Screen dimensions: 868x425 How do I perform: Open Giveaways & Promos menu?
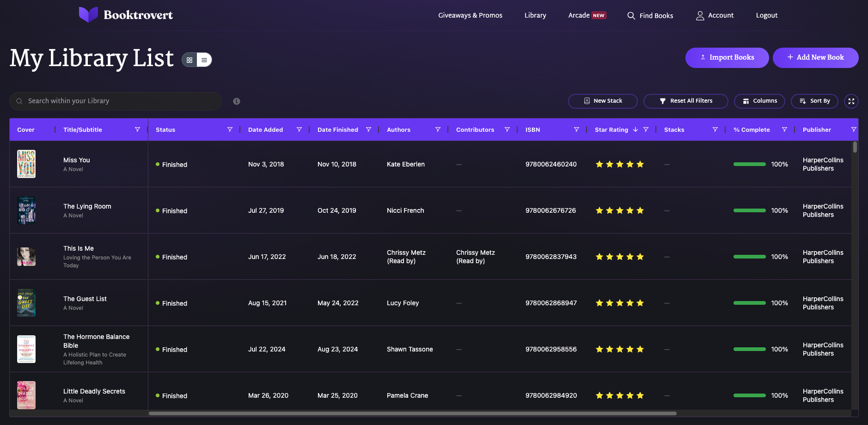[x=470, y=15]
